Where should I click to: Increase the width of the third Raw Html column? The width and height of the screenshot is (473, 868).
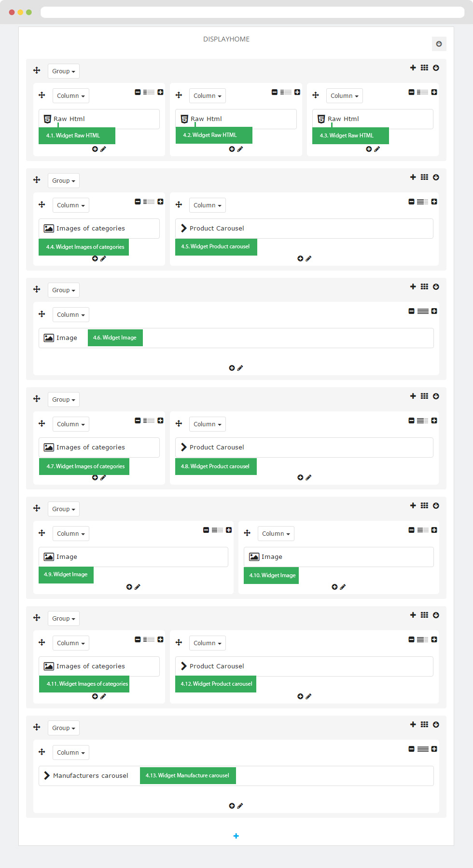(434, 92)
